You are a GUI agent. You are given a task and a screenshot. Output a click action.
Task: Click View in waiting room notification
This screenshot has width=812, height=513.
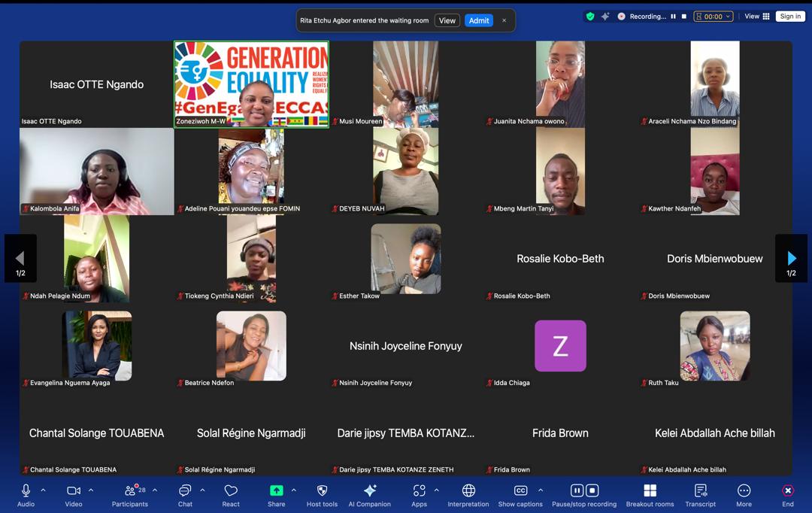[447, 21]
